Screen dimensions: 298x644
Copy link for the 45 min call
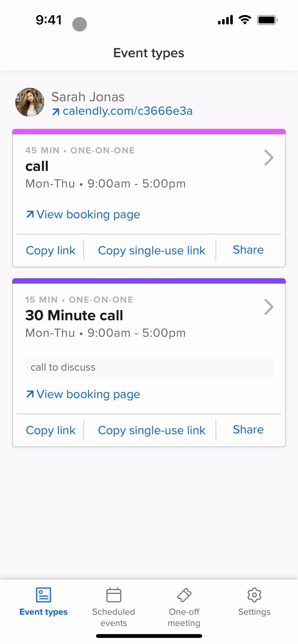(x=50, y=251)
